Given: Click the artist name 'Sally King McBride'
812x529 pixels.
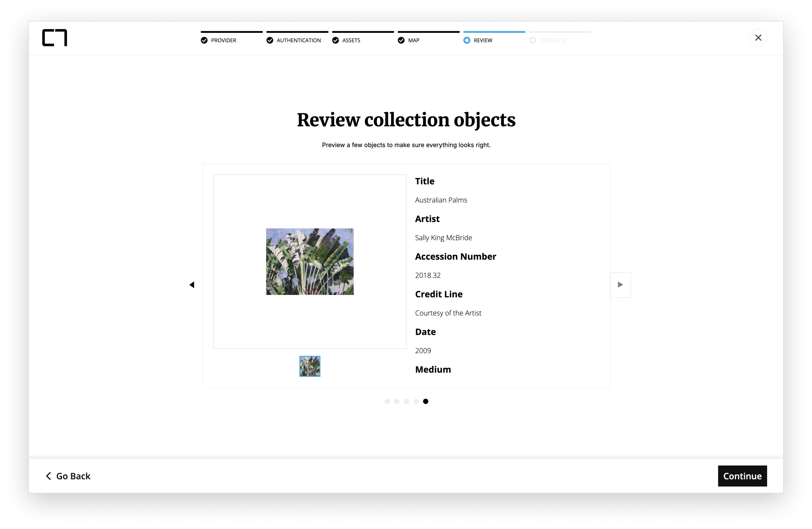Looking at the screenshot, I should 444,238.
